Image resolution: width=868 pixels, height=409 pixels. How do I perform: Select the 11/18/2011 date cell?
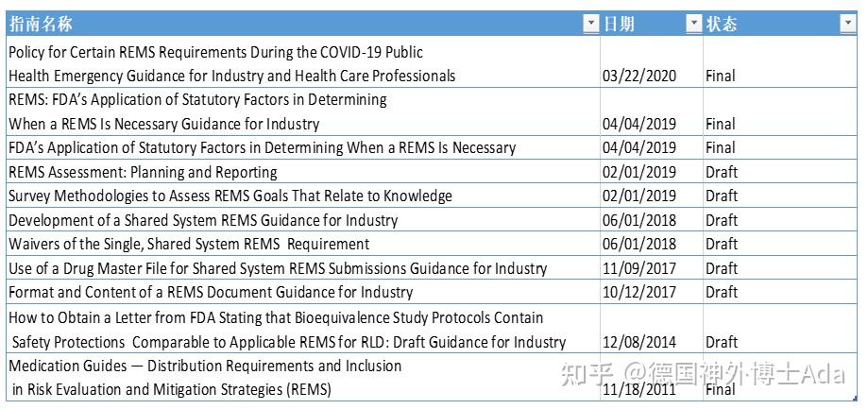click(x=639, y=388)
